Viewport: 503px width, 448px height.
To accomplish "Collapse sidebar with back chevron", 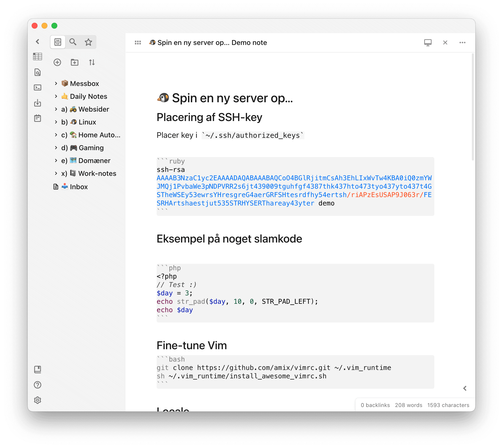I will 38,42.
